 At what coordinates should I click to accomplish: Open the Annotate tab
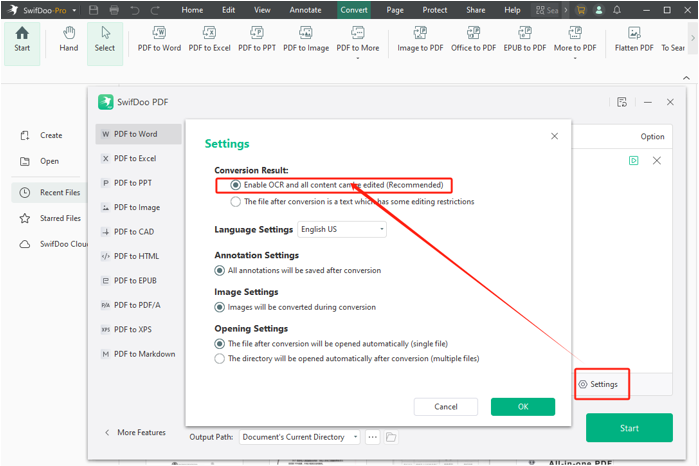point(305,10)
